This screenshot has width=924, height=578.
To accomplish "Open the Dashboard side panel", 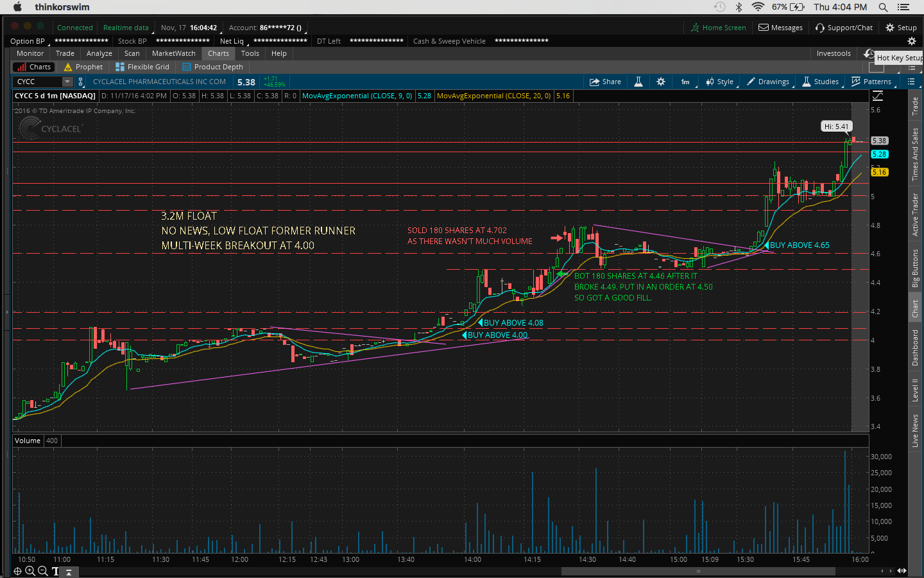I will point(915,348).
